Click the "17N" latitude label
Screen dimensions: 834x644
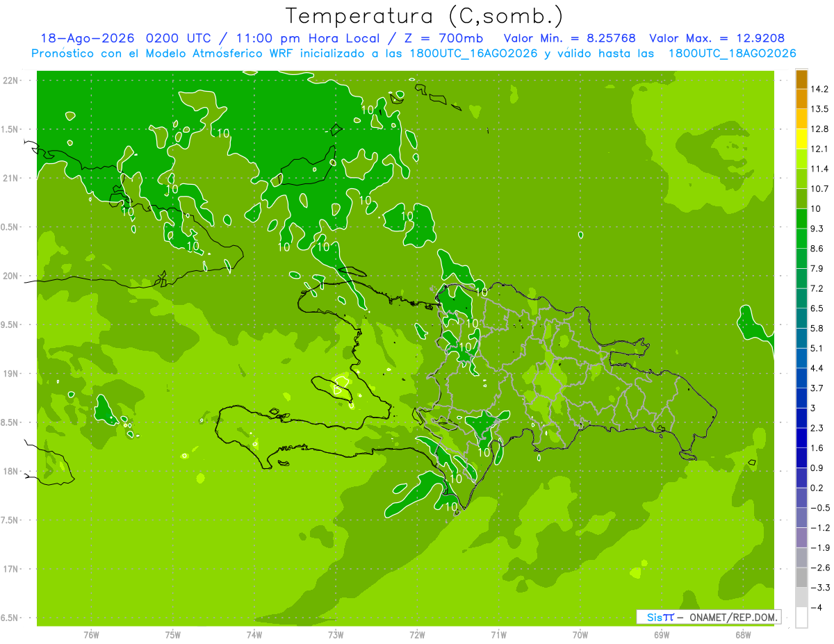coord(12,569)
